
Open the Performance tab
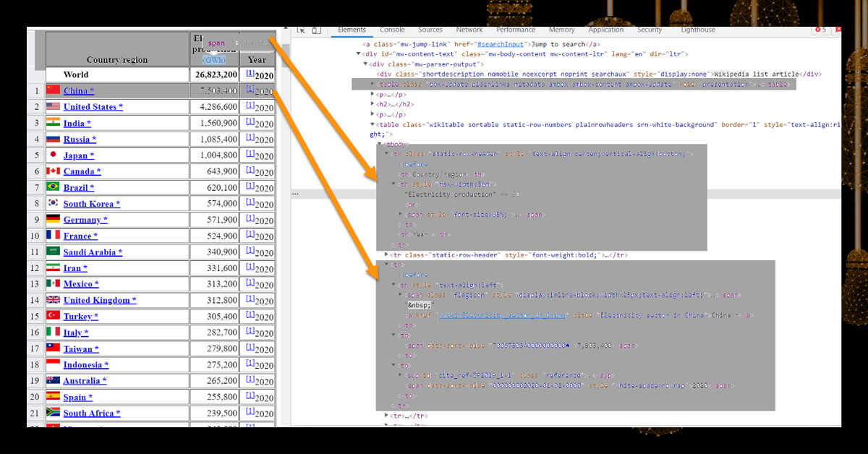pyautogui.click(x=516, y=30)
